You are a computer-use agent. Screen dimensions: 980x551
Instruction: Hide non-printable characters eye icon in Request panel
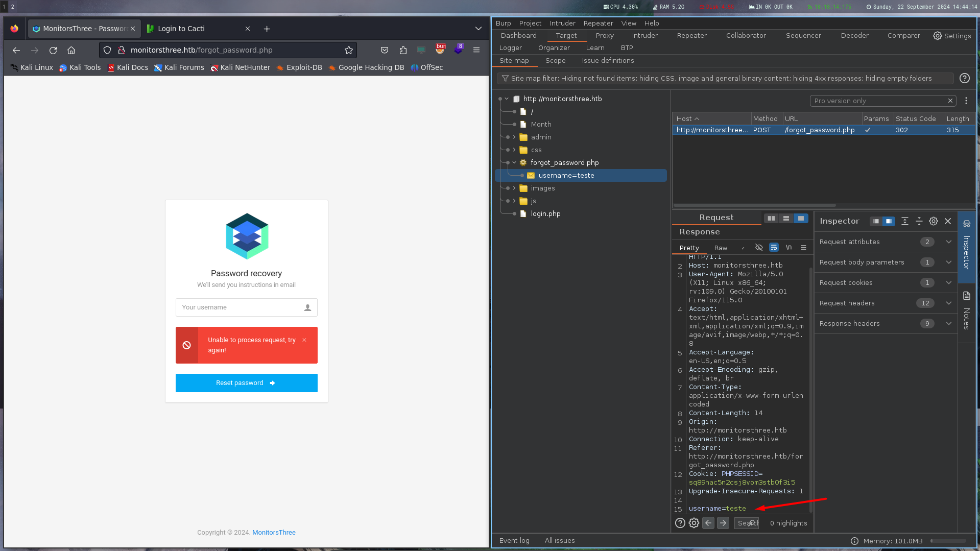point(759,248)
